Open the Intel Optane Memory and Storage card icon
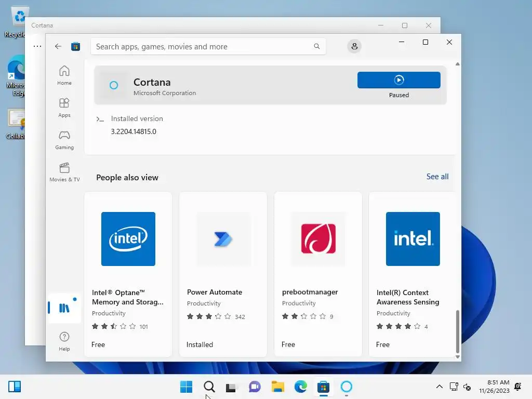Viewport: 532px width, 399px height. [128, 239]
